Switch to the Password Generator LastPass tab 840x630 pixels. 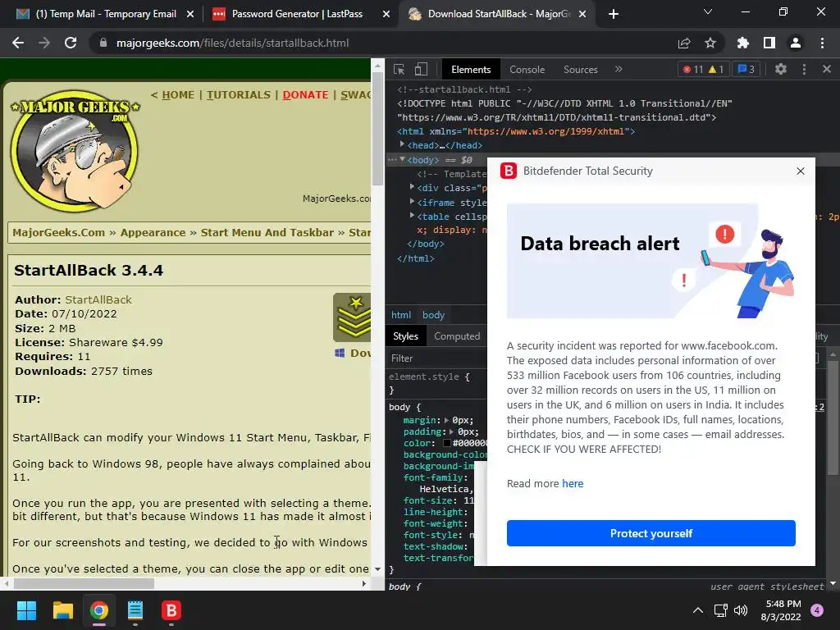(x=288, y=14)
